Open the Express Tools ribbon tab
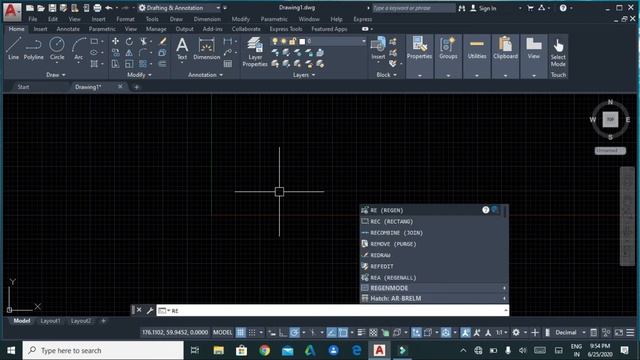 click(x=286, y=29)
